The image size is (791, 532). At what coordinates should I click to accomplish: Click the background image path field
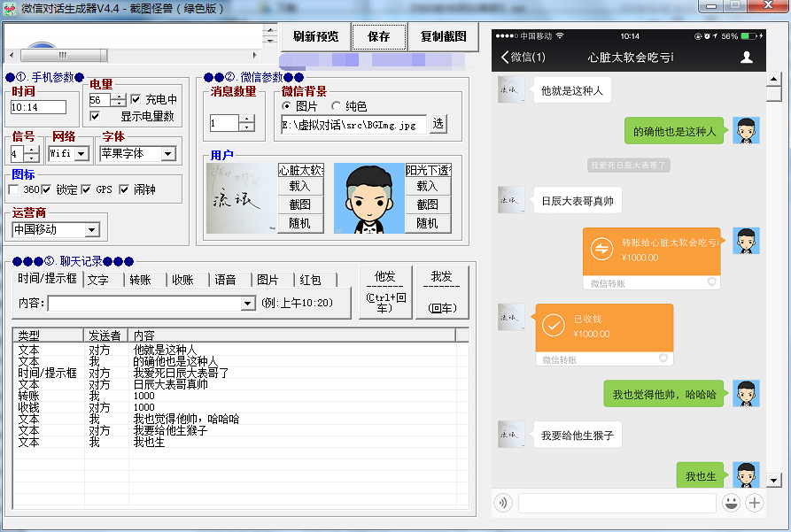[353, 125]
